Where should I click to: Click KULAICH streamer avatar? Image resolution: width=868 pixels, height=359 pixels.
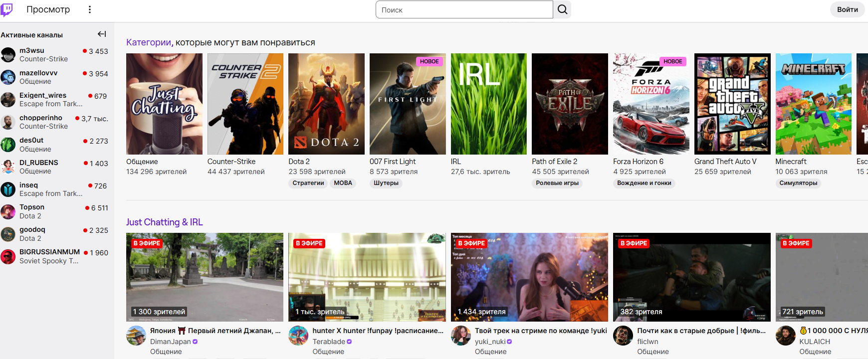pos(786,336)
